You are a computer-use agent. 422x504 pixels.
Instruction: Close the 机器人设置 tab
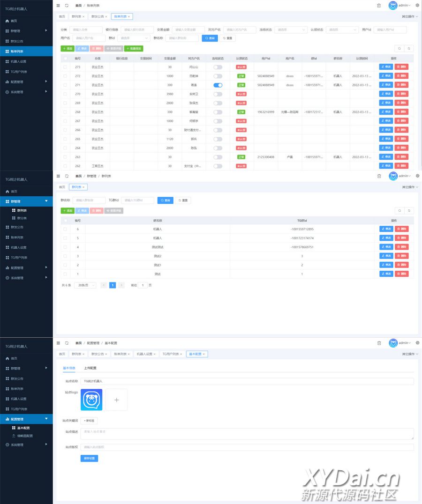click(x=155, y=354)
